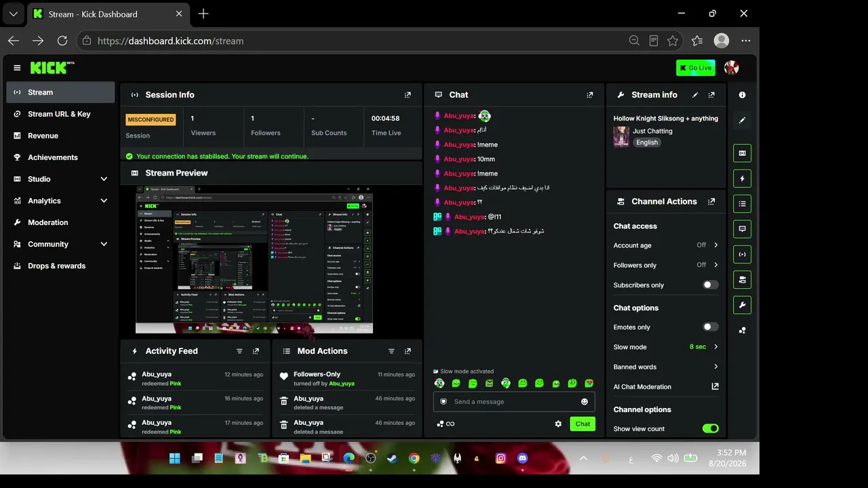This screenshot has height=488, width=868.
Task: Toggle Chat widget button in right rail
Action: pos(743,229)
